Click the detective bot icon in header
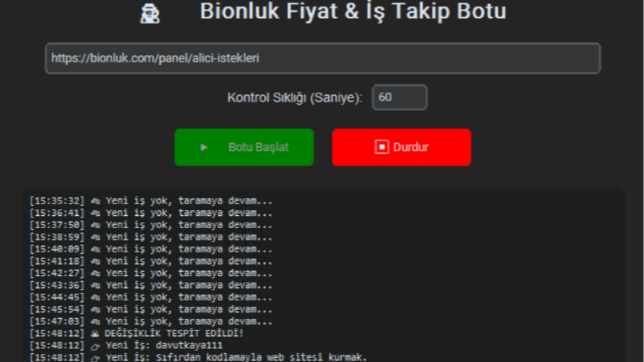The height and width of the screenshot is (362, 644). 150,14
